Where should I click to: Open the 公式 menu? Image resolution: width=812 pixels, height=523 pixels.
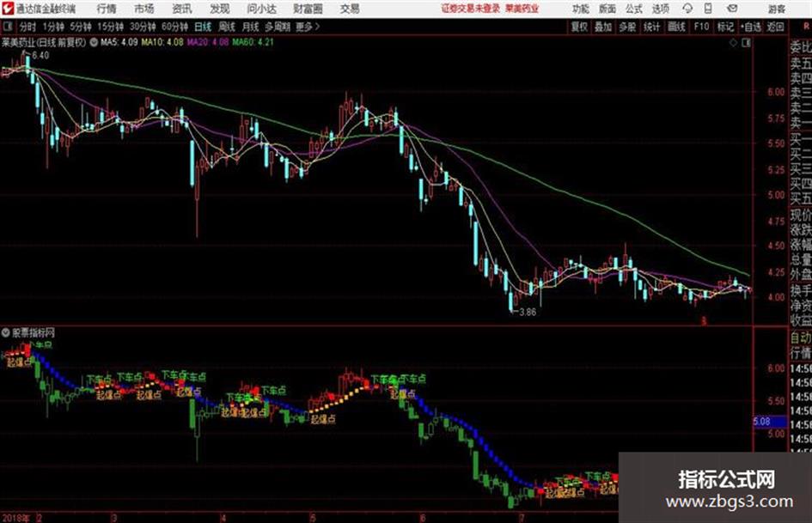[634, 9]
